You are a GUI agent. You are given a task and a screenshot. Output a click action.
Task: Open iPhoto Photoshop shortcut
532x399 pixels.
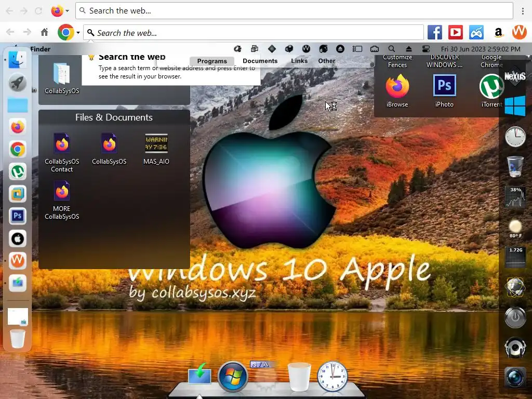pos(444,90)
